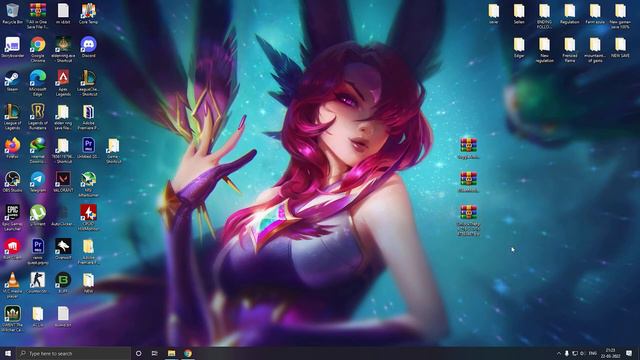
Task: Select the AutoClicker desktop shortcut
Action: (63, 216)
